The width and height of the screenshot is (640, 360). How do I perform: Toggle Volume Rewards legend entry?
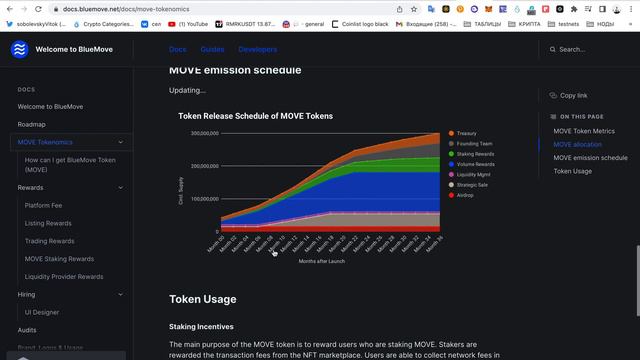471,164
